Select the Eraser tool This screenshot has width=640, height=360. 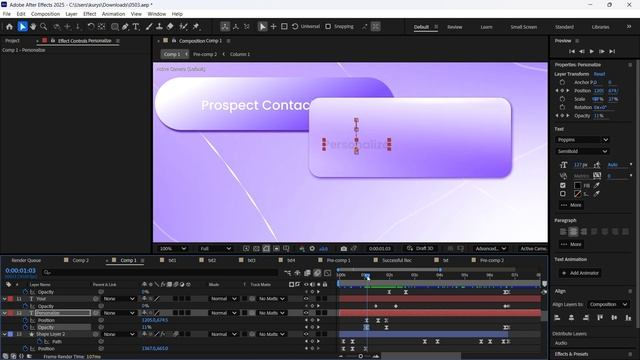(170, 27)
